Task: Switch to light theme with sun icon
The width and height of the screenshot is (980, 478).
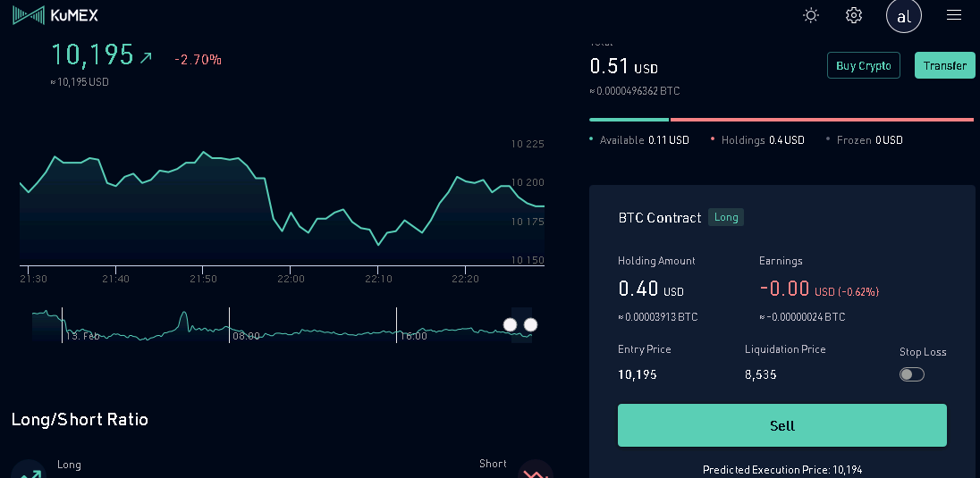Action: tap(811, 15)
